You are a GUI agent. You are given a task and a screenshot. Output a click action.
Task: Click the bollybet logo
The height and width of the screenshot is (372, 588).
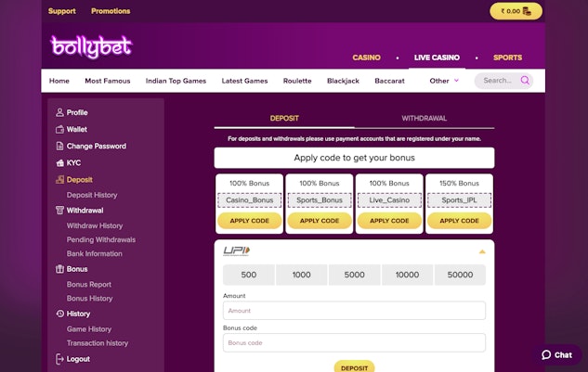91,46
